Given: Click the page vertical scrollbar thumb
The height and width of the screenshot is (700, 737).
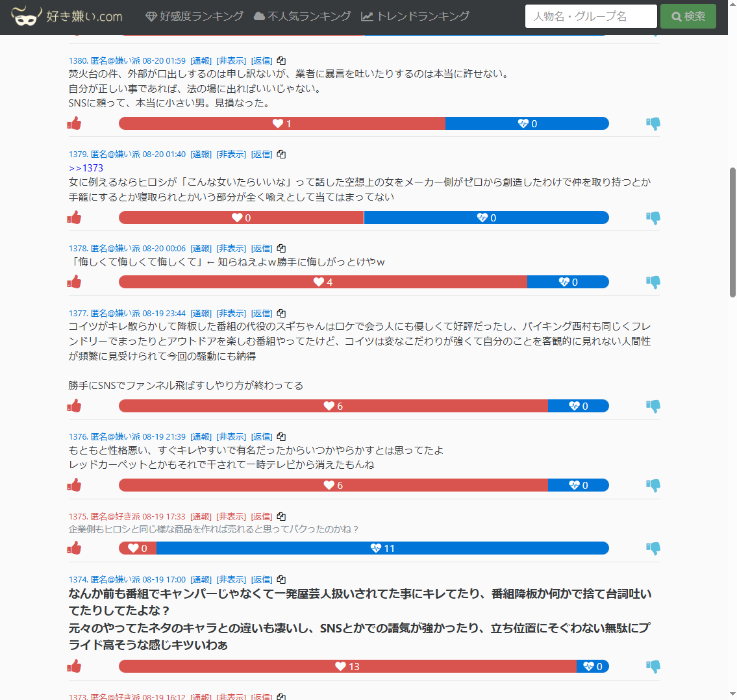Looking at the screenshot, I should (x=732, y=232).
